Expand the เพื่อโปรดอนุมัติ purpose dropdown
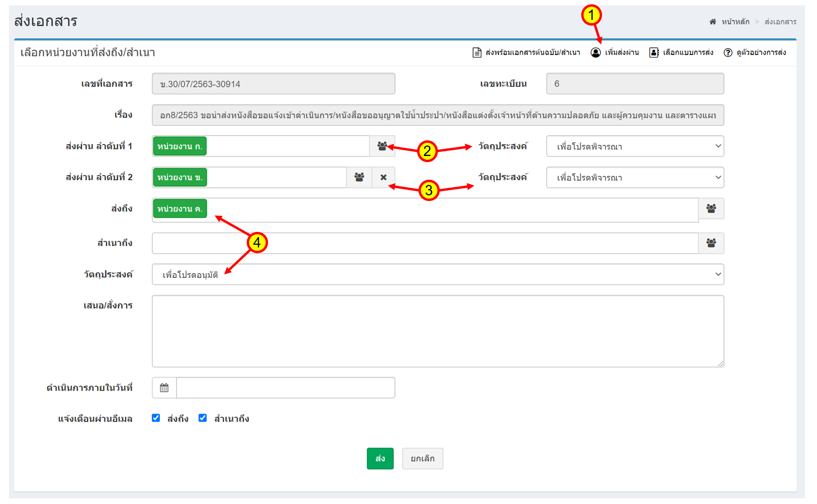This screenshot has width=817, height=504. pyautogui.click(x=437, y=275)
